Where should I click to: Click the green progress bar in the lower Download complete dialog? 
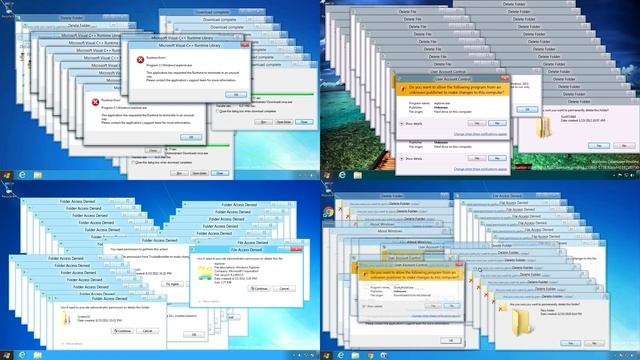click(198, 146)
